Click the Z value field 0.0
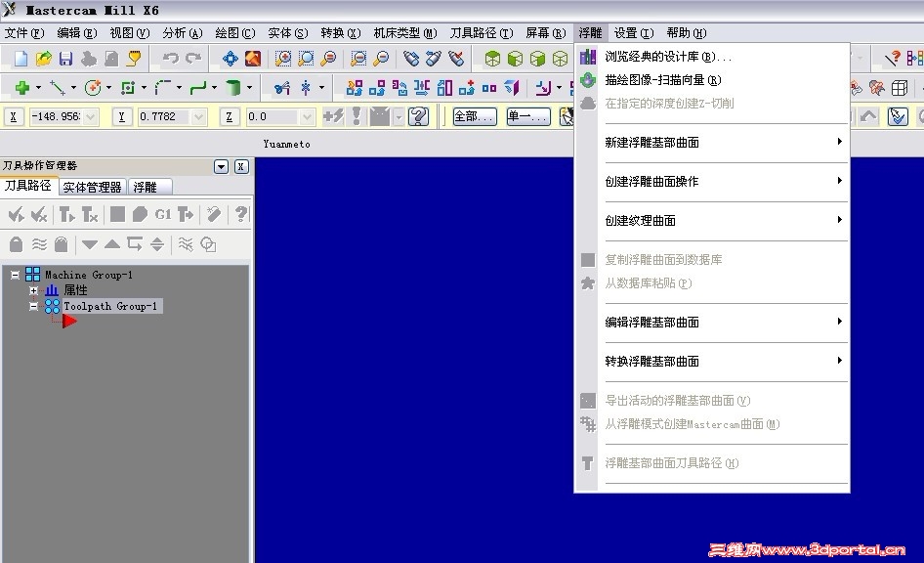 coord(273,116)
